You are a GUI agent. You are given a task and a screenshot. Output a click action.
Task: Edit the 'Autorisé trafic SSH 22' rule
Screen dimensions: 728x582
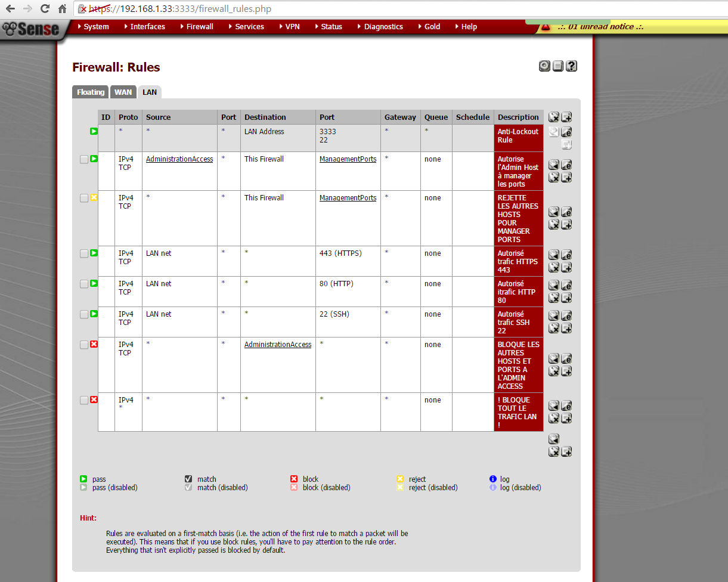(x=566, y=315)
